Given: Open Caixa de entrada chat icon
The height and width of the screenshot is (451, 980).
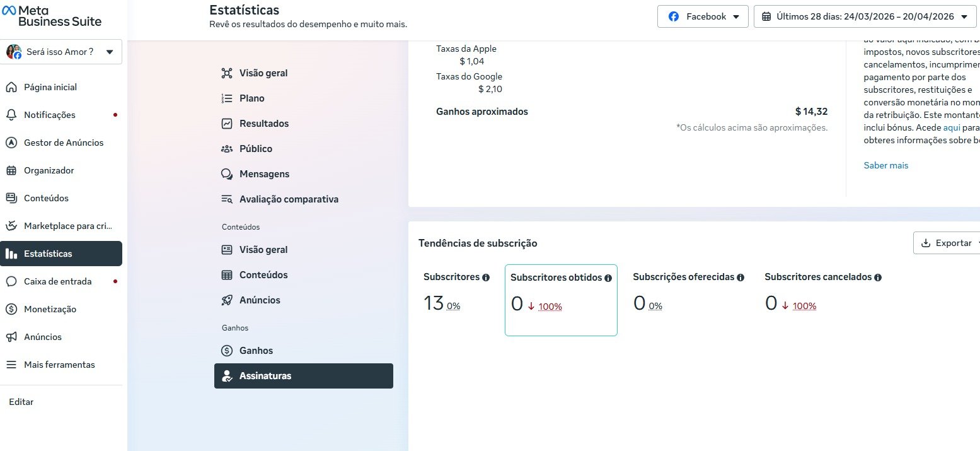Looking at the screenshot, I should [11, 281].
